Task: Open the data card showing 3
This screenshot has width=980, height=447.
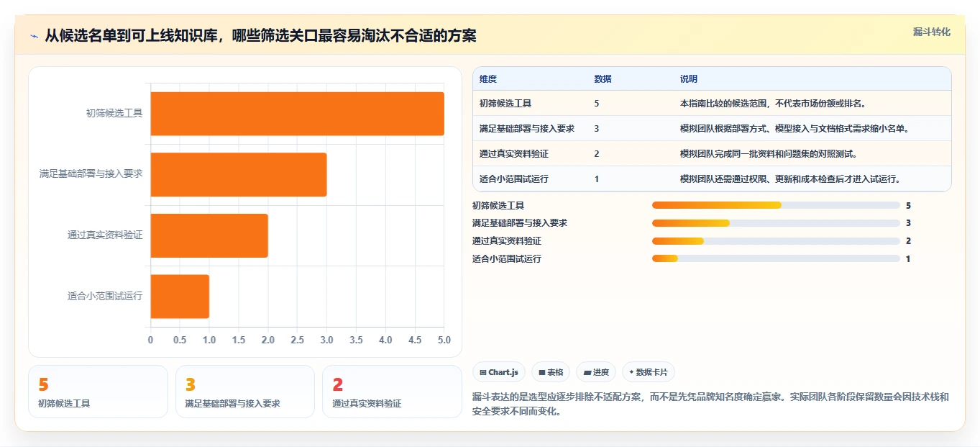Action: pyautogui.click(x=245, y=392)
